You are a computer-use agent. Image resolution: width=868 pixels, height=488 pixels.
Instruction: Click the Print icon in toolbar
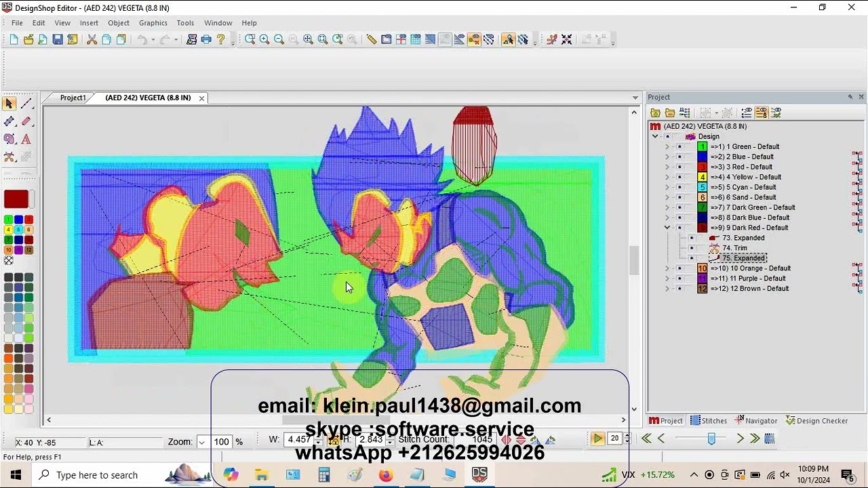(206, 40)
